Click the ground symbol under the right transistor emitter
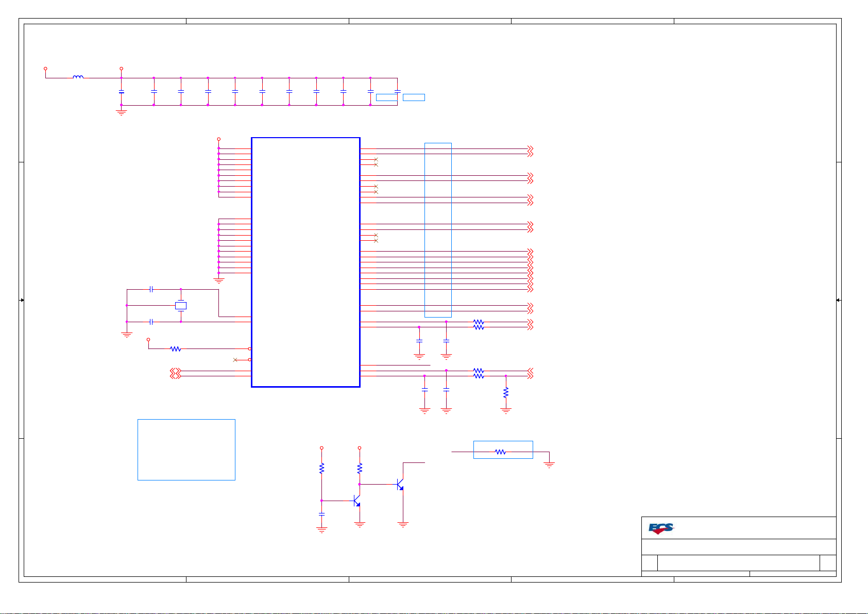The width and height of the screenshot is (868, 614). coord(403,525)
